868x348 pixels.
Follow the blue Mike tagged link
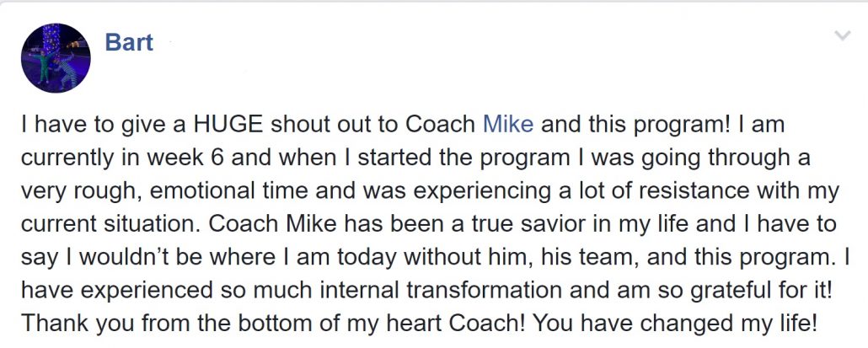pos(508,125)
